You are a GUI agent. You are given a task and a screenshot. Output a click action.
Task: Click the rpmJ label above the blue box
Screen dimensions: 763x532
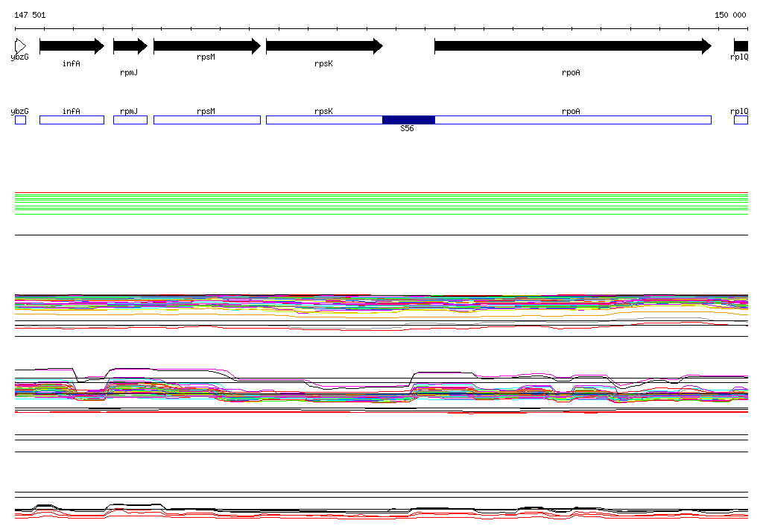tap(129, 111)
